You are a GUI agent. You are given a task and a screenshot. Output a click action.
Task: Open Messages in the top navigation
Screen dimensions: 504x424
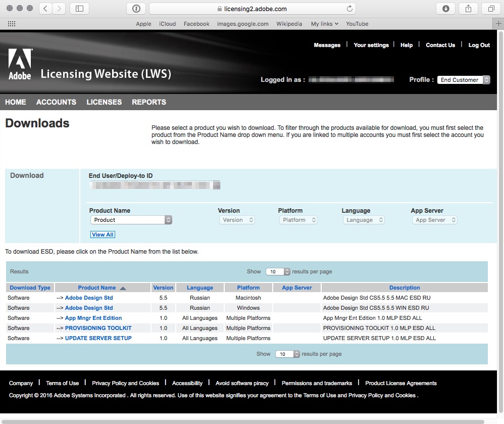tap(327, 45)
